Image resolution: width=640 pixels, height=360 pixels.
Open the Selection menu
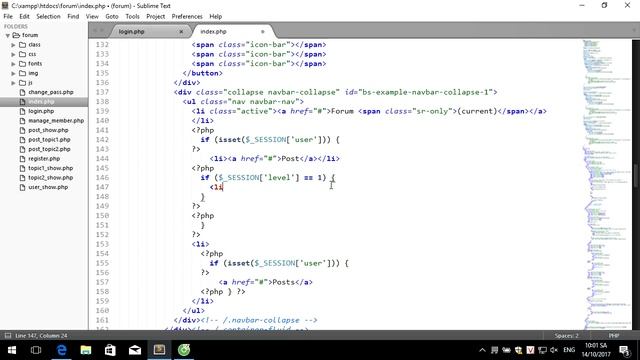48,17
